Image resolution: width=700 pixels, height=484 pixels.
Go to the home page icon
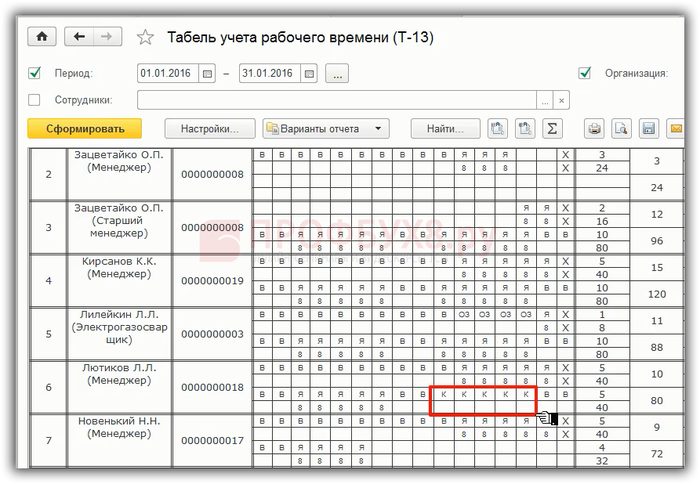click(x=42, y=37)
